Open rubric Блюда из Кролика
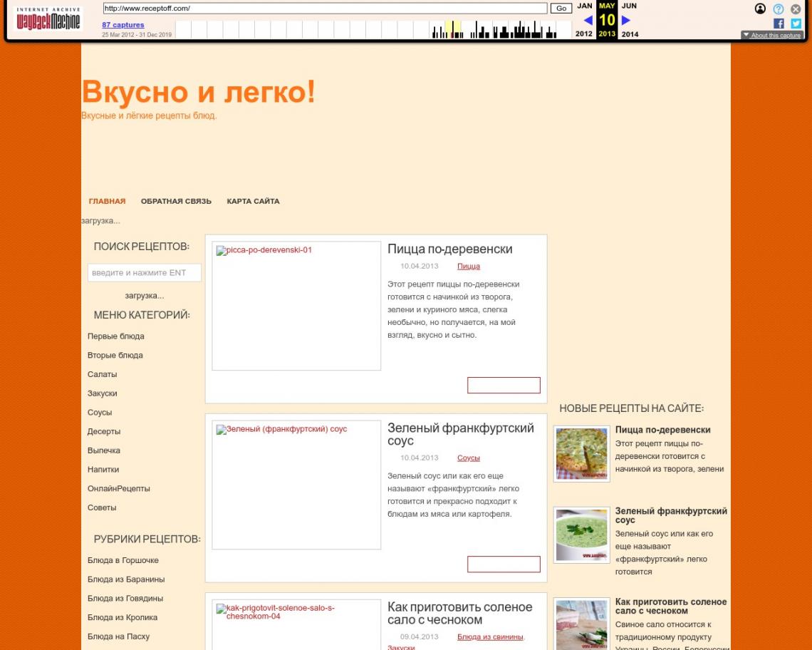Viewport: 812px width, 650px height. (123, 617)
